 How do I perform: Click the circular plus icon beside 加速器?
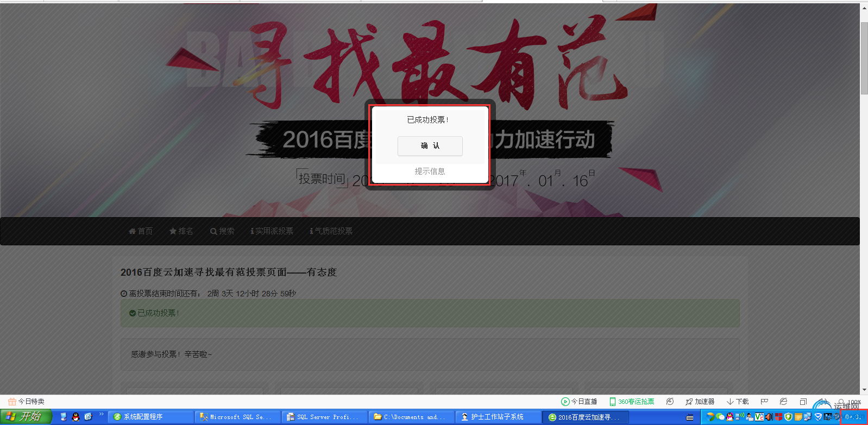click(x=670, y=402)
